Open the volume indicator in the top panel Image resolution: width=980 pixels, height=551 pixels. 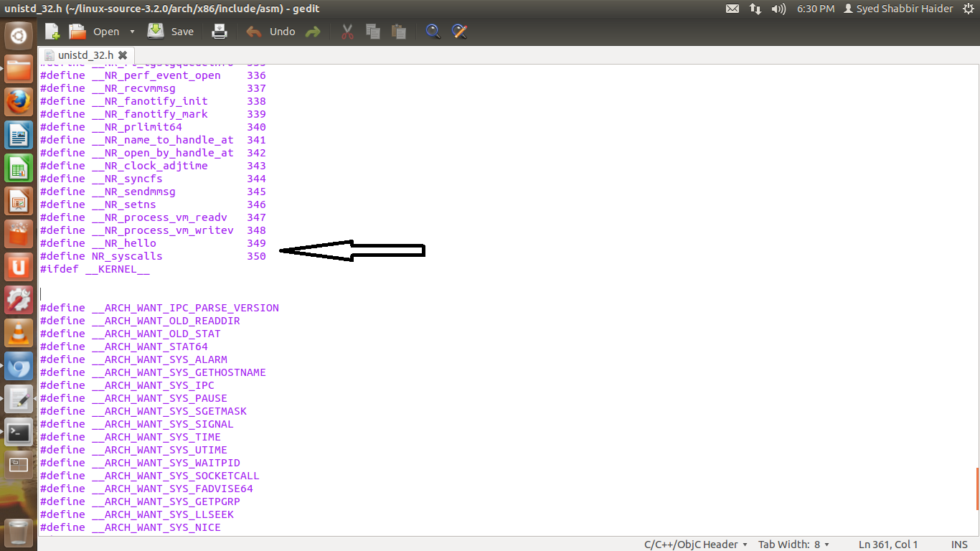777,9
